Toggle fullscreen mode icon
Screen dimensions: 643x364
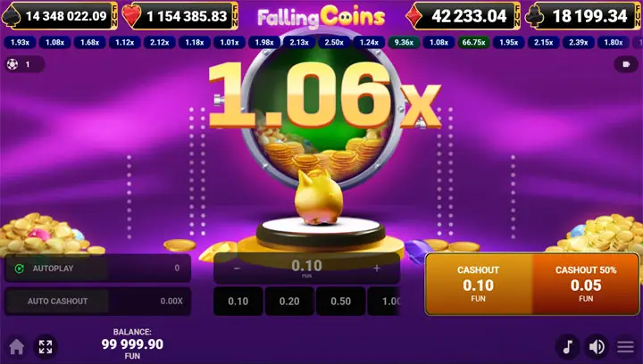pyautogui.click(x=46, y=347)
